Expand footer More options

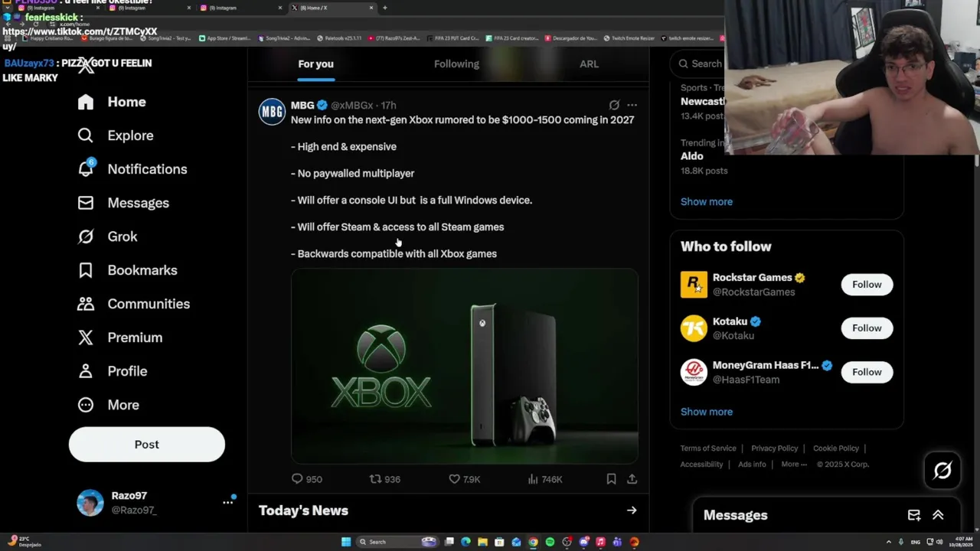pos(794,465)
